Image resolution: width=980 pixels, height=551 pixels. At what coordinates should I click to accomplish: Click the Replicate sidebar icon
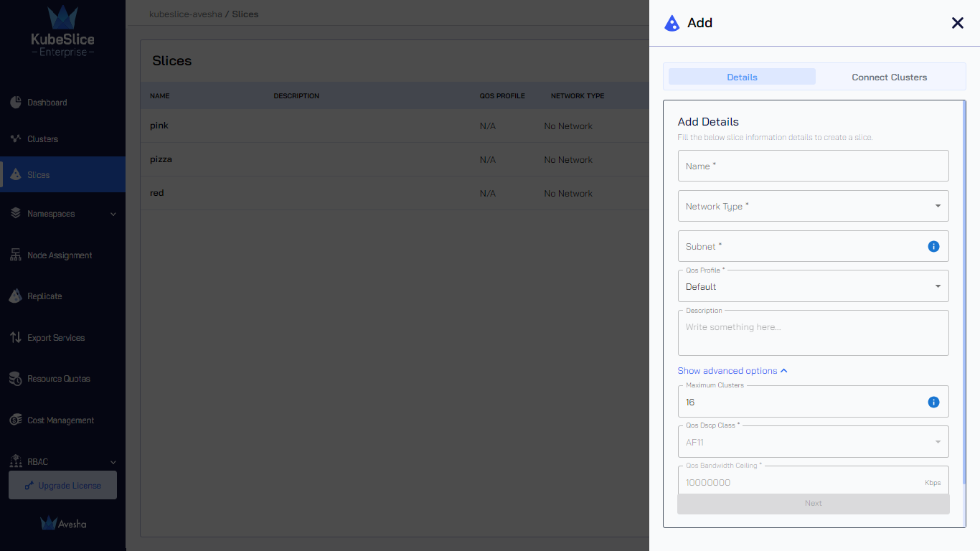click(x=16, y=296)
